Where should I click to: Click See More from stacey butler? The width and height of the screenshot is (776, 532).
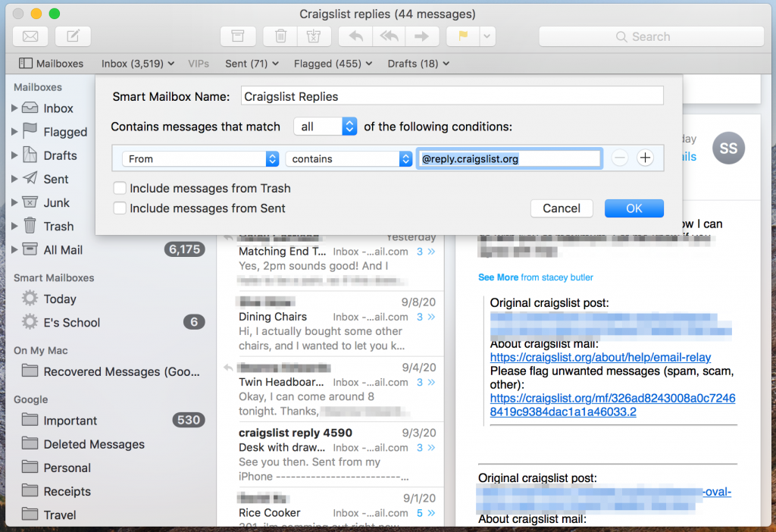pos(536,277)
